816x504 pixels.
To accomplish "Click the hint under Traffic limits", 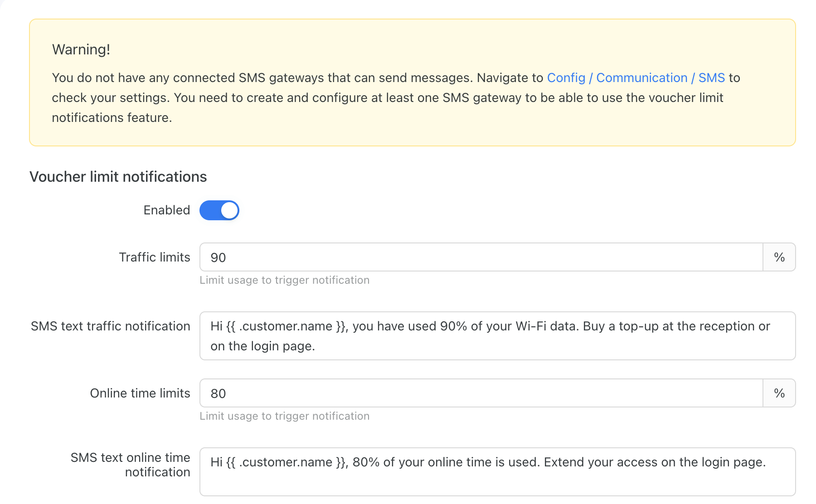I will [x=285, y=280].
